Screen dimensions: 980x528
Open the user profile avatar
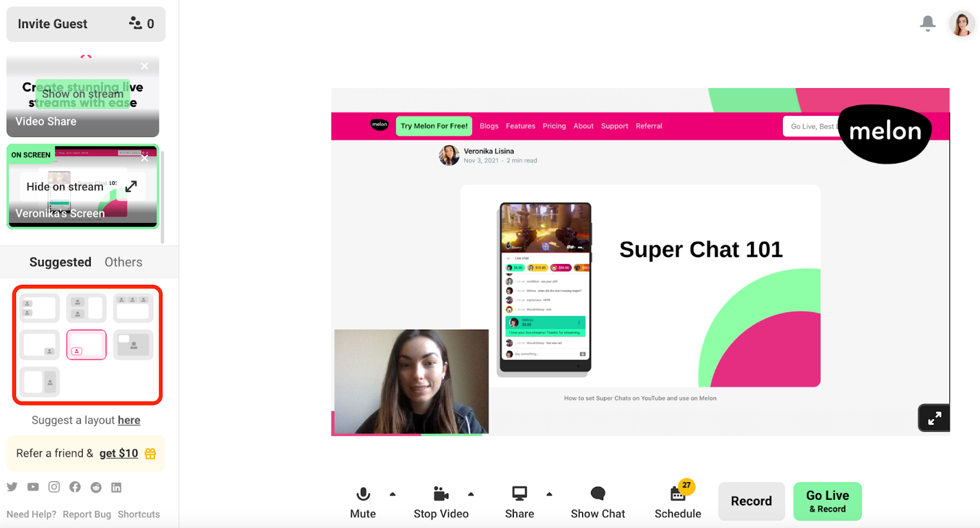(x=962, y=24)
